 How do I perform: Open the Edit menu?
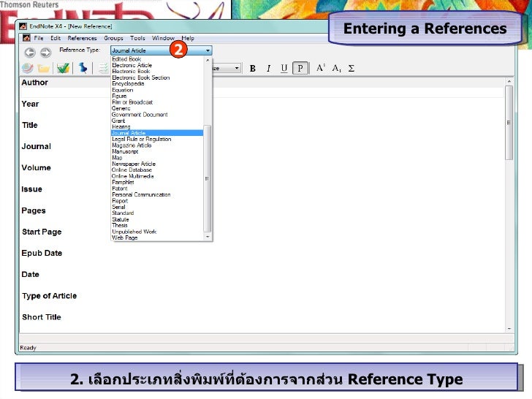[56, 38]
